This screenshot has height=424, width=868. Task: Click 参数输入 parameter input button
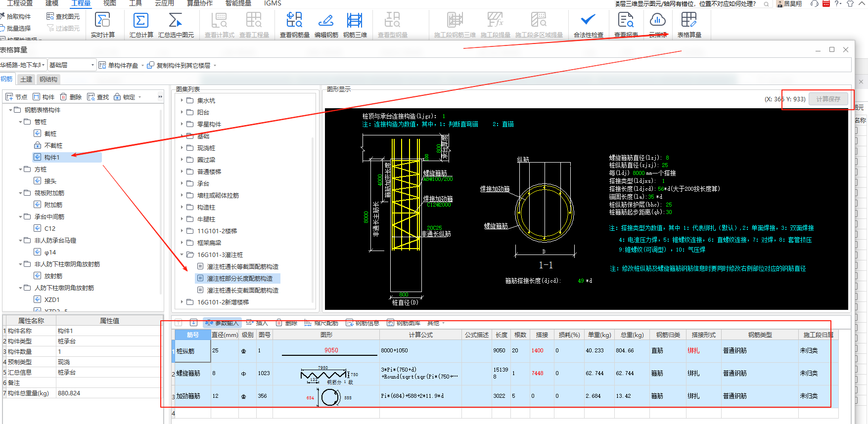pyautogui.click(x=222, y=323)
